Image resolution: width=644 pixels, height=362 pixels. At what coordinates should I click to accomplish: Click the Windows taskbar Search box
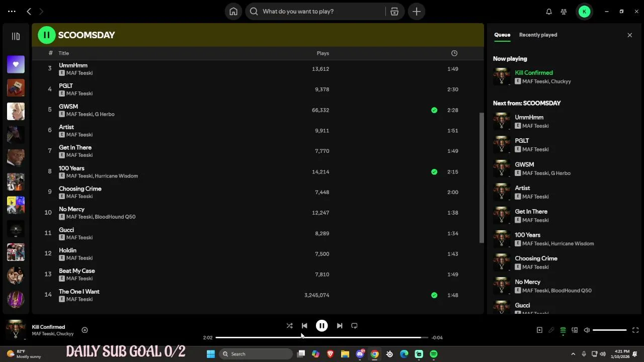click(256, 354)
